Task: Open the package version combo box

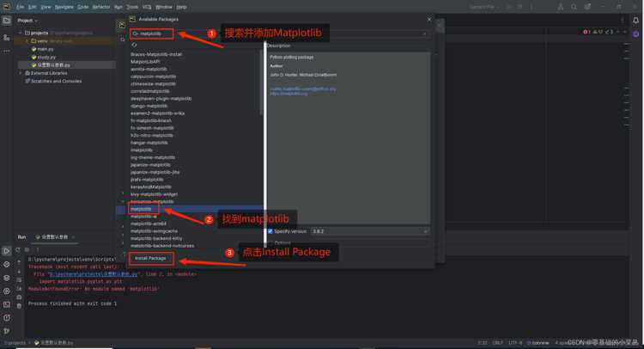Action: tap(370, 231)
